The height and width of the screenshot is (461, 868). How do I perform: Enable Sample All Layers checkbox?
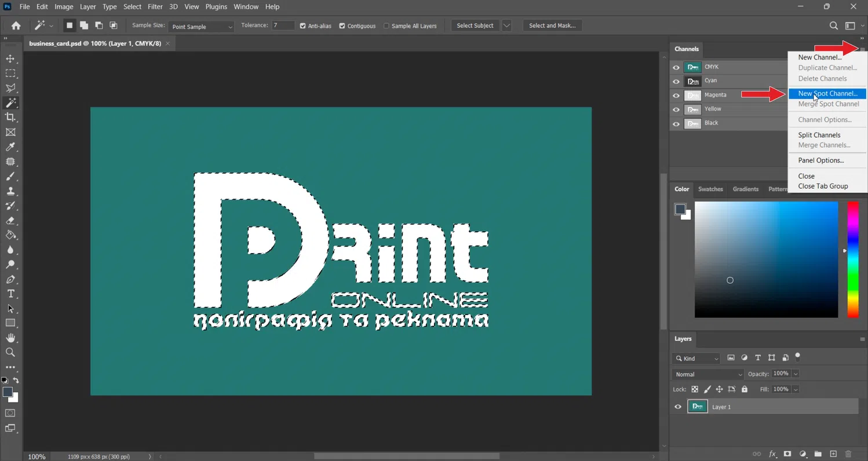(386, 26)
